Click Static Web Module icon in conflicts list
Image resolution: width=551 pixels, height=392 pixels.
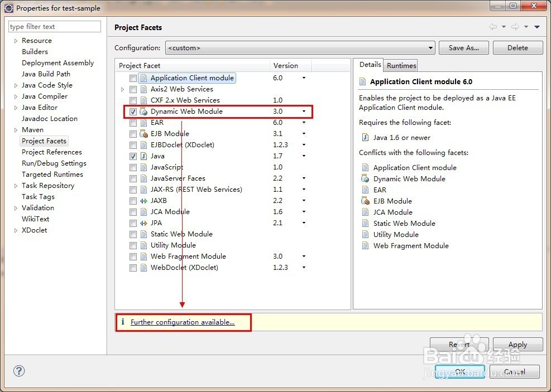coord(366,224)
